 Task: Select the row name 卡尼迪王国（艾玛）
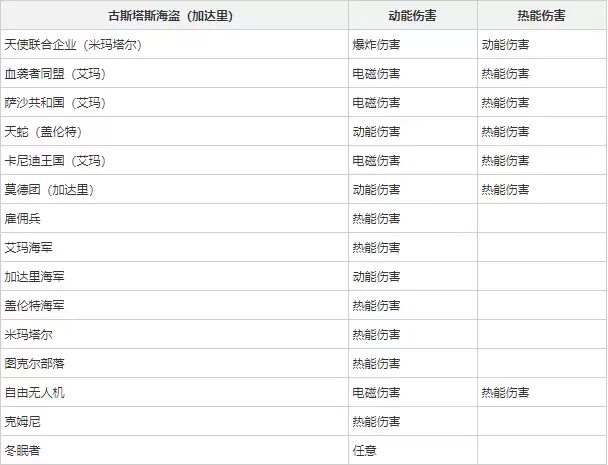[55, 161]
